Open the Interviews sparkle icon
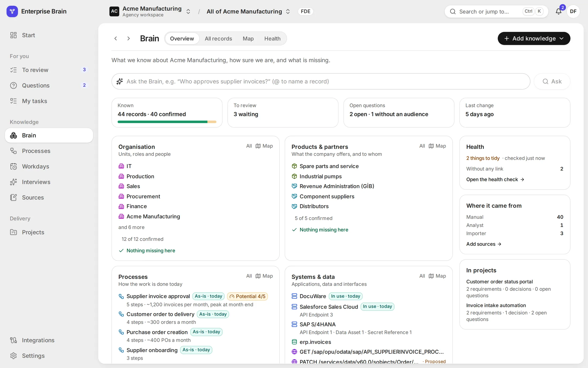 (13, 182)
